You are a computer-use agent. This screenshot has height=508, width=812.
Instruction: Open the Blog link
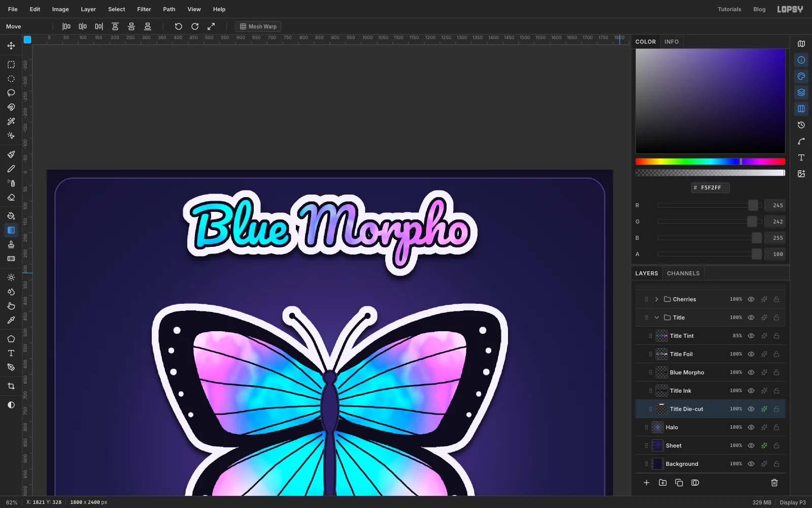pos(759,9)
